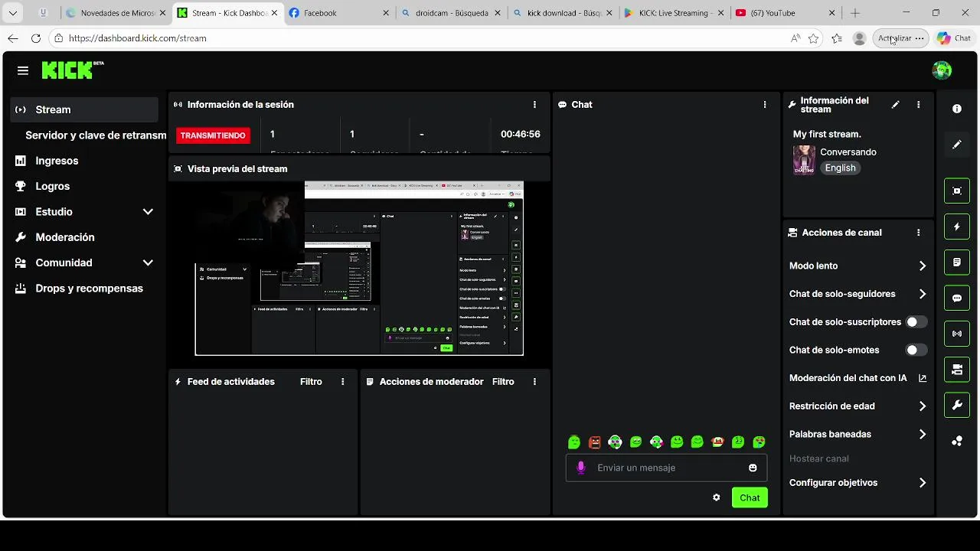The height and width of the screenshot is (551, 980).
Task: Open the Chat panel three-dot menu
Action: coord(764,105)
